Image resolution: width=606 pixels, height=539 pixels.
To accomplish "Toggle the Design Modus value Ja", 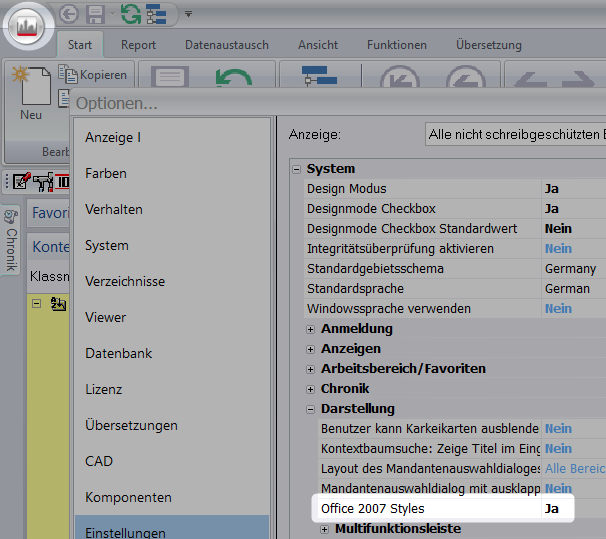I will pyautogui.click(x=552, y=189).
